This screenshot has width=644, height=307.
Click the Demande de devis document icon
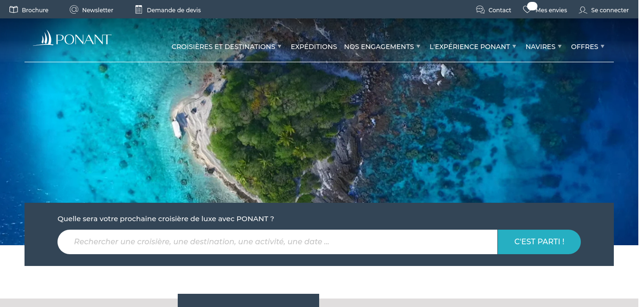139,9
